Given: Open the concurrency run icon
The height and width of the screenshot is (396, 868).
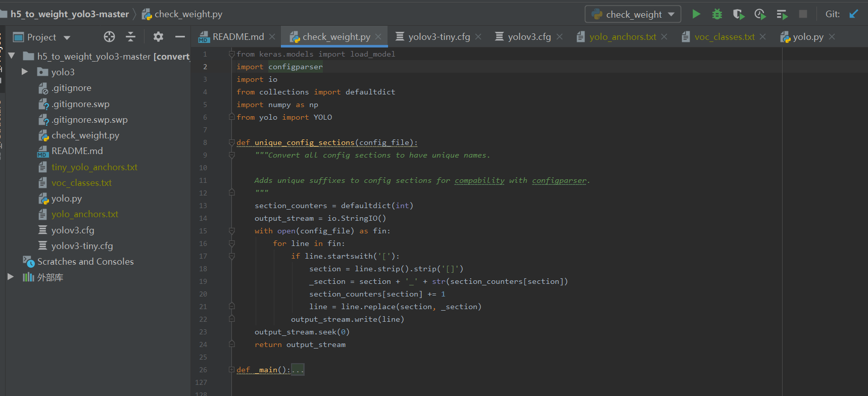Looking at the screenshot, I should (782, 14).
